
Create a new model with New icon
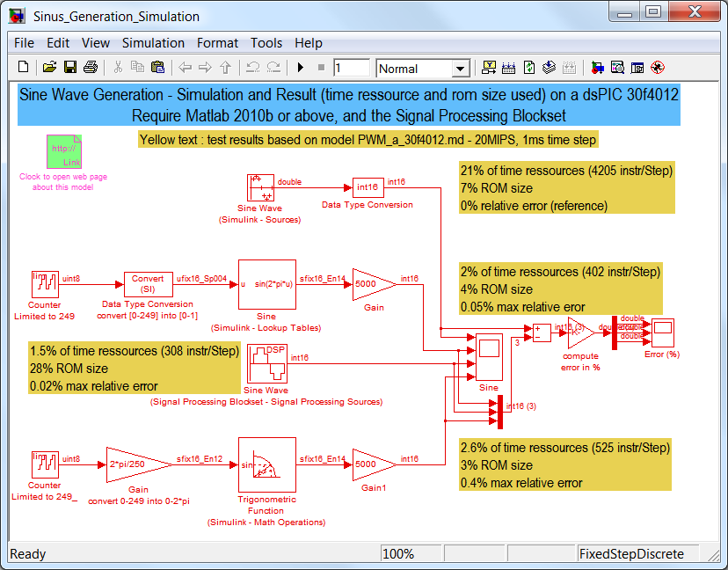click(23, 68)
